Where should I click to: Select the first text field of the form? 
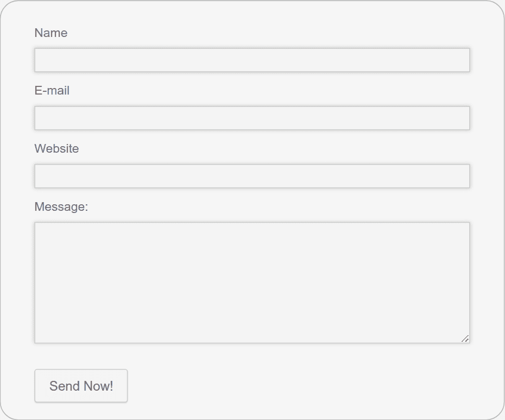click(252, 60)
